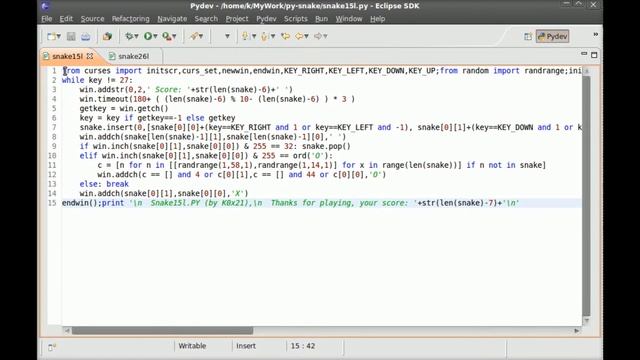Image resolution: width=640 pixels, height=360 pixels.
Task: Click 'snake.pop()' on line 9
Action: tap(326, 146)
